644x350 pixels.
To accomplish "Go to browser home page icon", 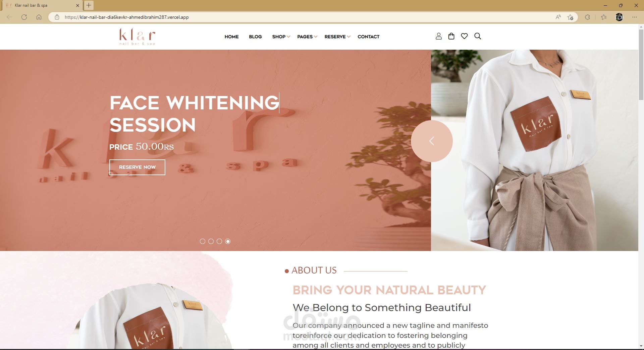I will tap(39, 17).
